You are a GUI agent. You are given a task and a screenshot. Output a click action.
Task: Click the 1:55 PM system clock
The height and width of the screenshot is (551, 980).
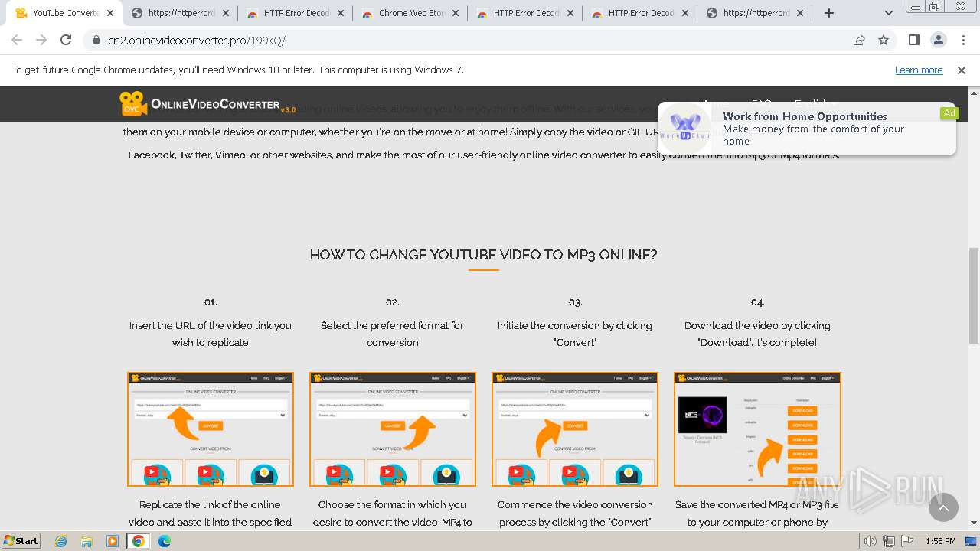click(940, 541)
